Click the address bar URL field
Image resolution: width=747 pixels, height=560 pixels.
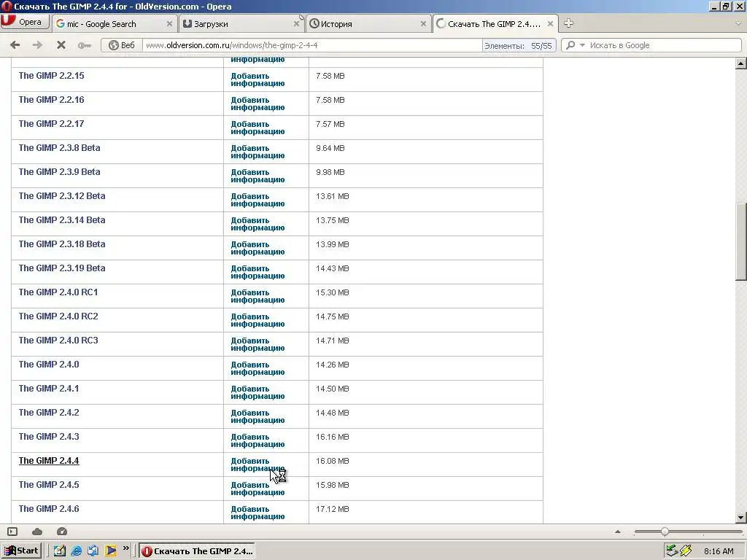coord(312,45)
